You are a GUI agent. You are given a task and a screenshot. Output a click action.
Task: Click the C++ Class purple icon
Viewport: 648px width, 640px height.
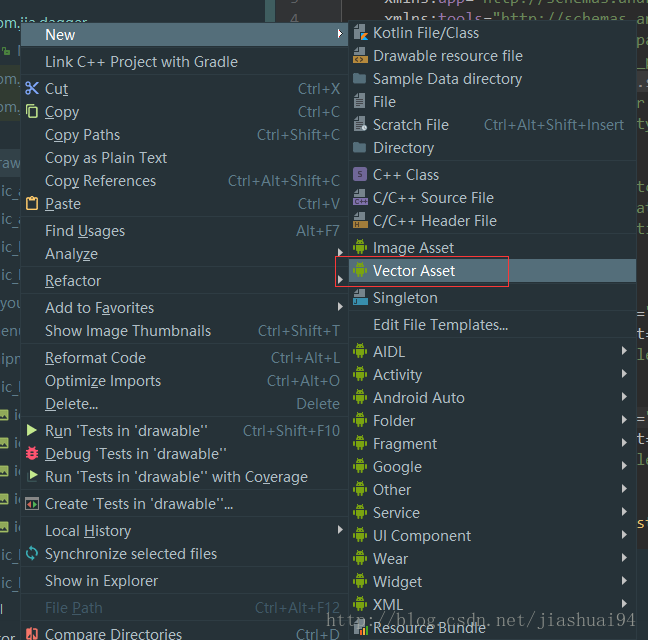[x=360, y=175]
